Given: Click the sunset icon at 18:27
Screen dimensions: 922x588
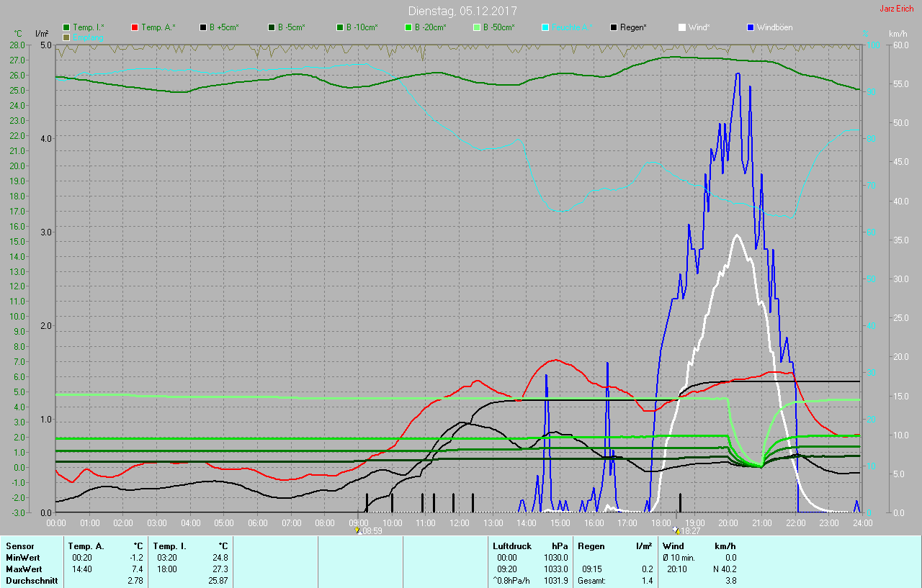Looking at the screenshot, I should pyautogui.click(x=675, y=530).
